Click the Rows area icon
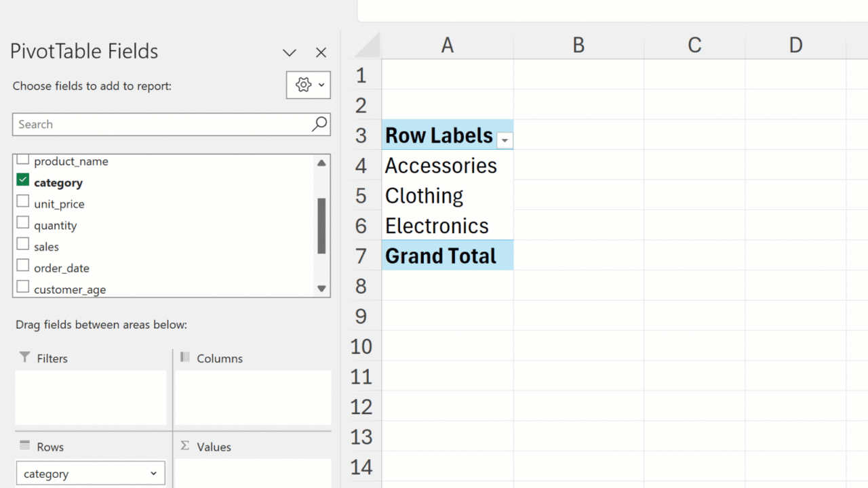 point(25,446)
